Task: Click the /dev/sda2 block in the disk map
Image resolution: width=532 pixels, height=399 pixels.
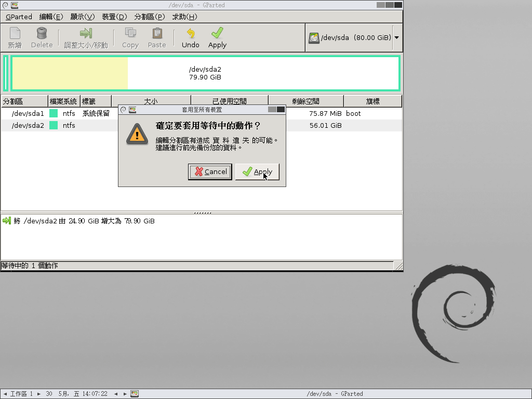Action: 205,73
